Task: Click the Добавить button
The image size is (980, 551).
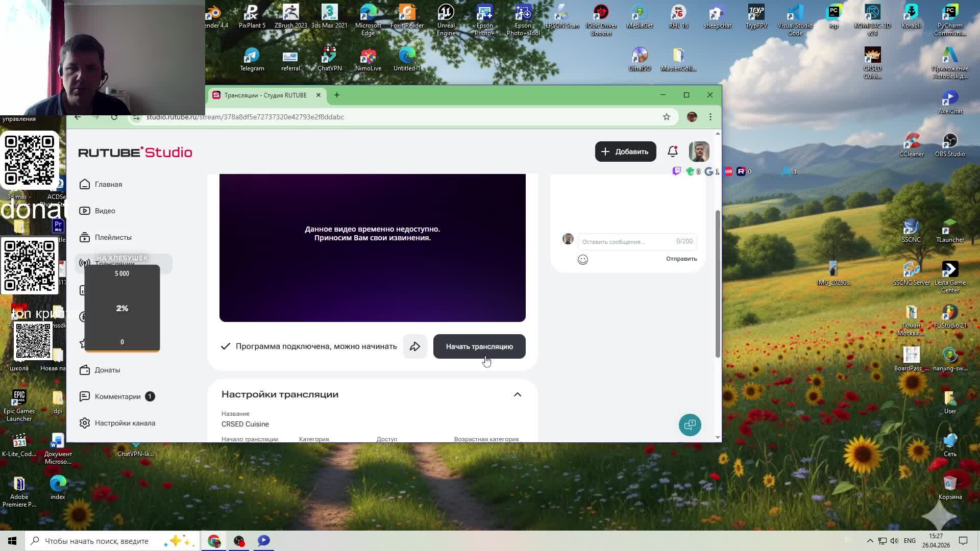Action: point(625,152)
